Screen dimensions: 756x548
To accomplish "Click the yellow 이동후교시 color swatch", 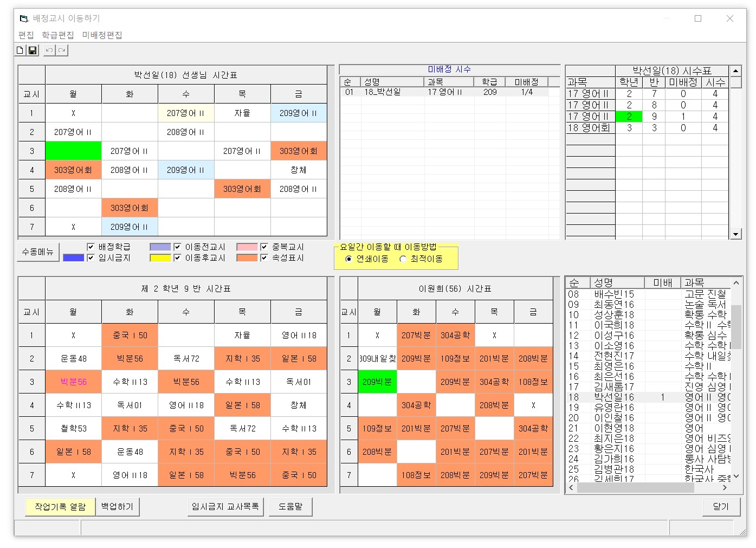I will click(x=160, y=257).
